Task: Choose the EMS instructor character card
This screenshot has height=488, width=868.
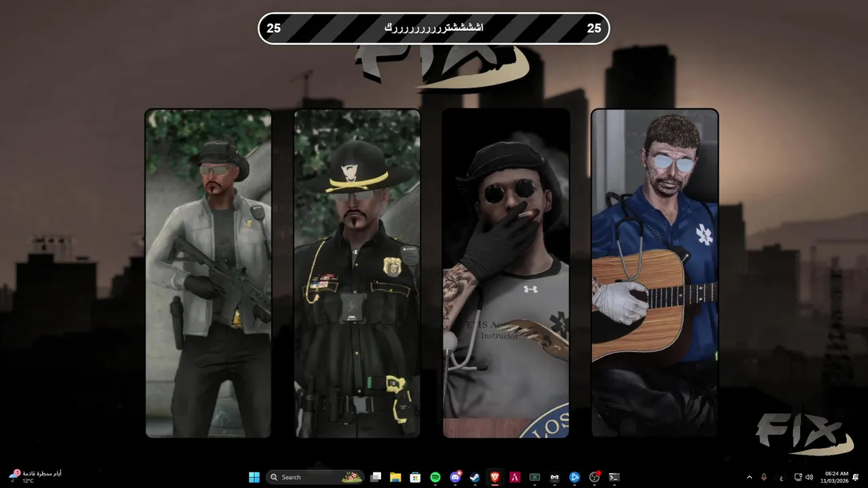Action: [506, 273]
